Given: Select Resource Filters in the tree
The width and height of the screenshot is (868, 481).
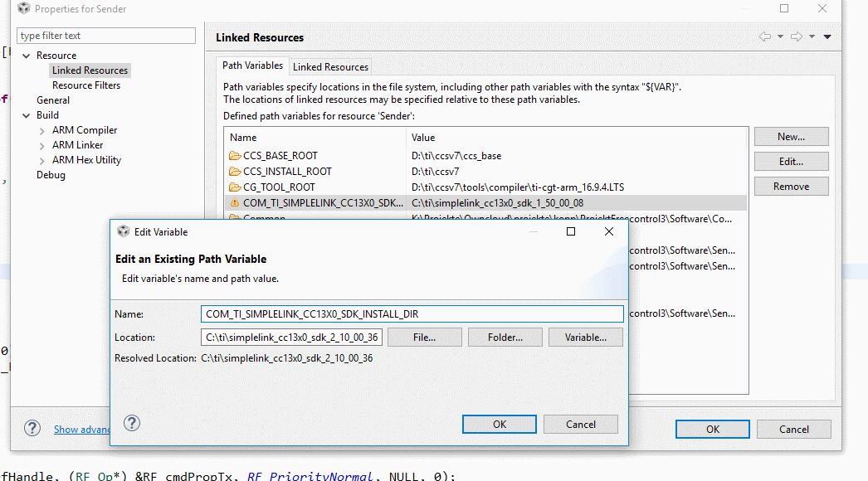Looking at the screenshot, I should tap(86, 85).
